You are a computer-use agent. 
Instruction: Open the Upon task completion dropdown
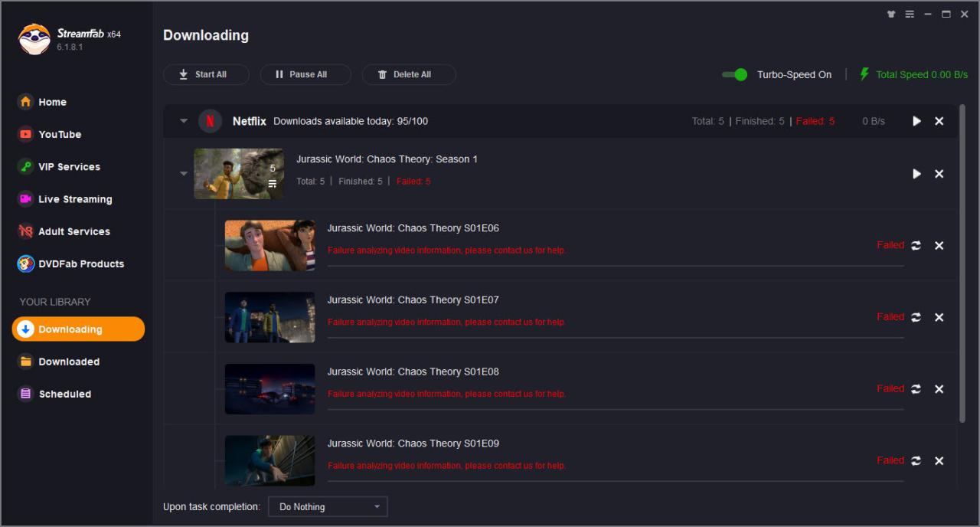click(328, 507)
